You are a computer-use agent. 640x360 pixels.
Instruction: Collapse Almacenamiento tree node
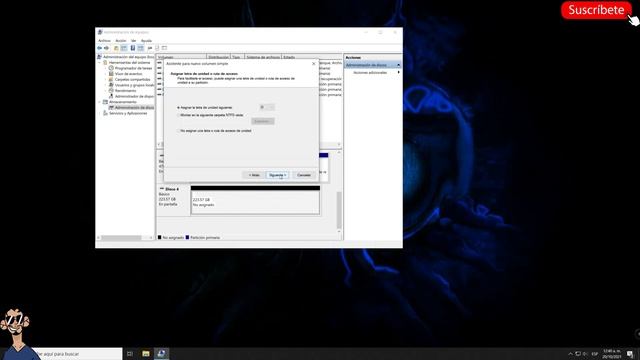pyautogui.click(x=100, y=102)
